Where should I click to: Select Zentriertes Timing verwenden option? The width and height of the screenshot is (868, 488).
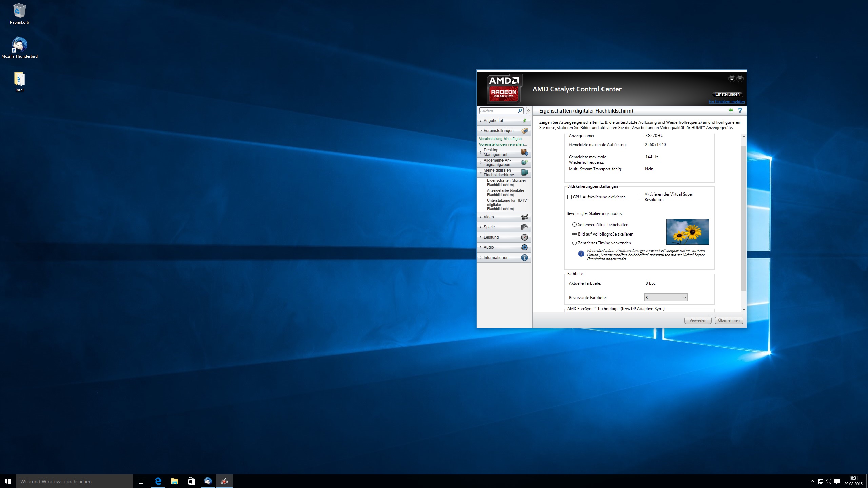coord(574,243)
